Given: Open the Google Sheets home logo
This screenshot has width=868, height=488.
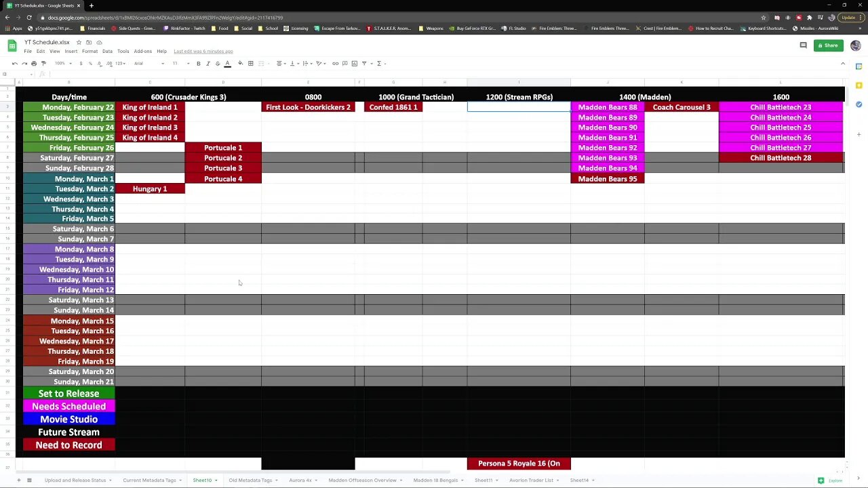Looking at the screenshot, I should 12,45.
